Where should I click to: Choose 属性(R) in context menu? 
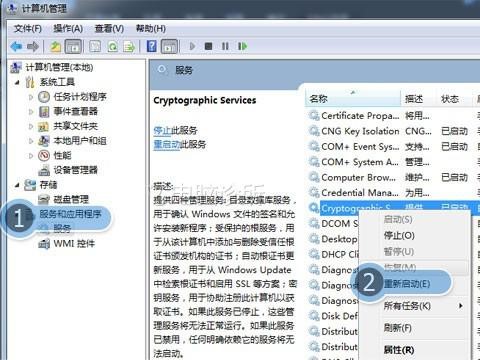coord(399,350)
